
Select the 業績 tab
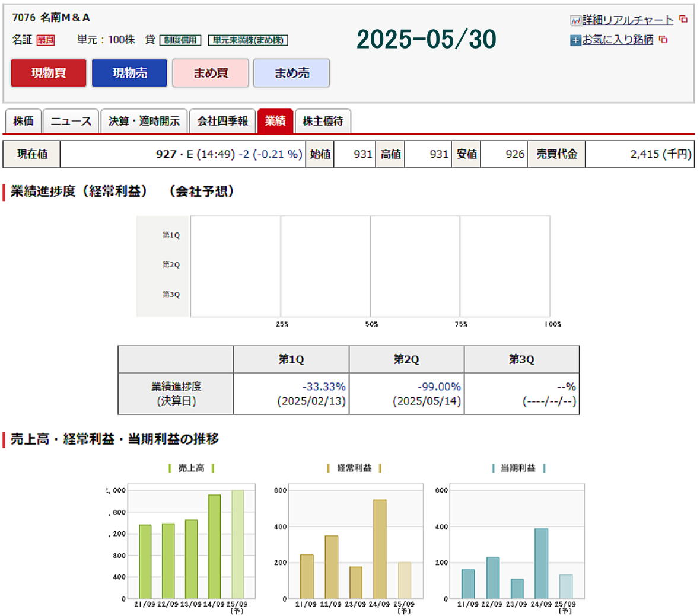(x=275, y=121)
